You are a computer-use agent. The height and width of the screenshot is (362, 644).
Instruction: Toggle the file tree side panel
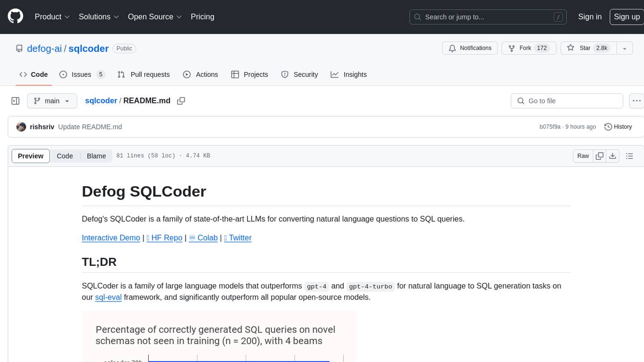(15, 101)
